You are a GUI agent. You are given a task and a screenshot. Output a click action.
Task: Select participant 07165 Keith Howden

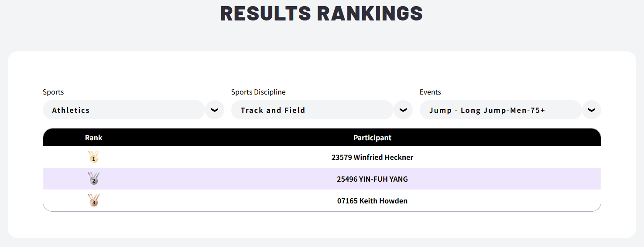tap(372, 201)
